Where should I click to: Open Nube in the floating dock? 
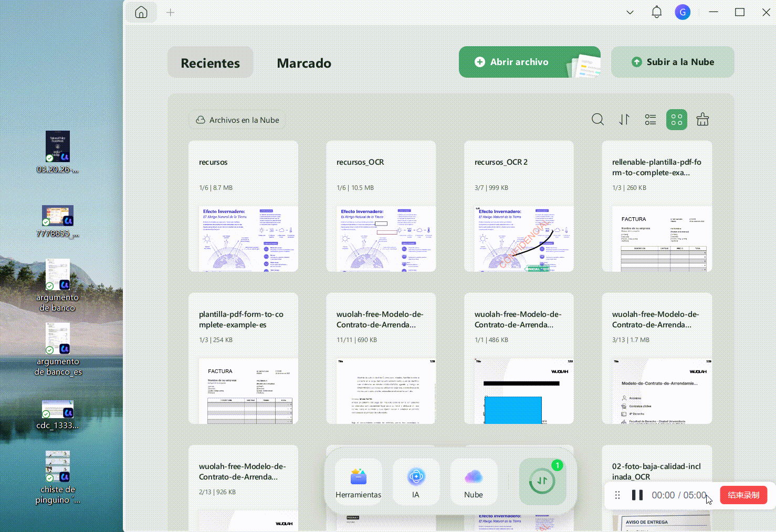[474, 482]
